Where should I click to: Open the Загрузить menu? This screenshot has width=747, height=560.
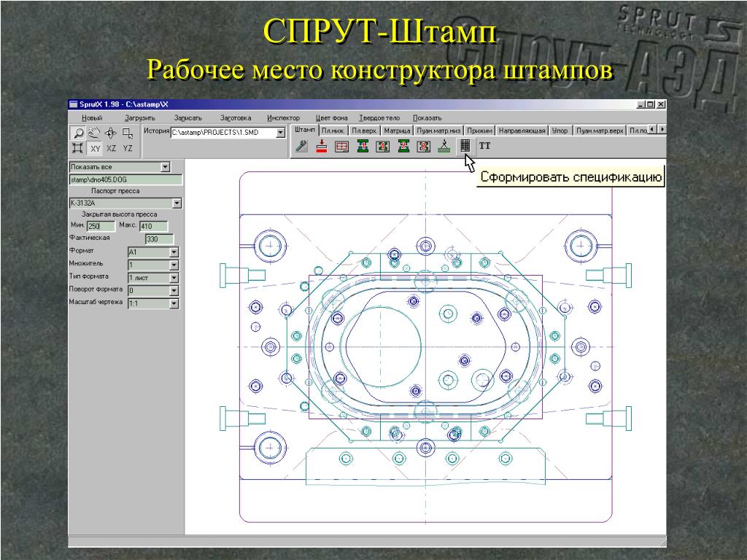[140, 117]
